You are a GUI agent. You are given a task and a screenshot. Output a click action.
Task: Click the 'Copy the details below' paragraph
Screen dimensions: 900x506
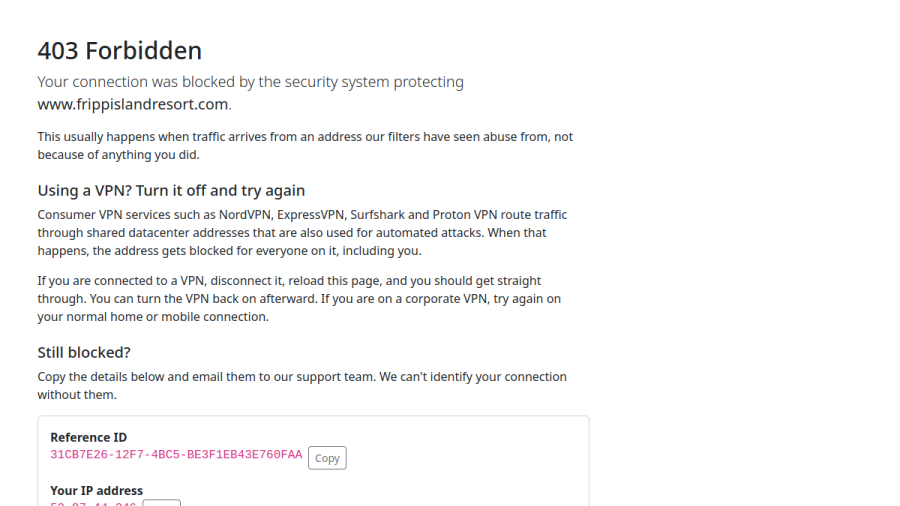click(302, 386)
